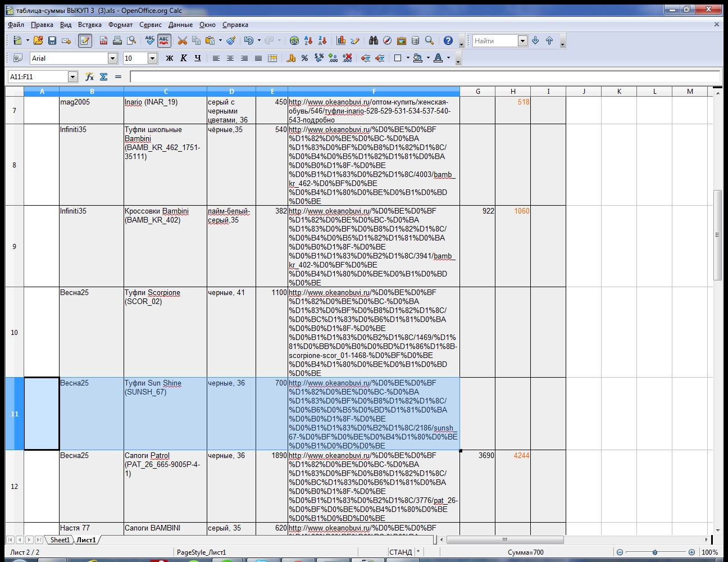Toggle the Navigator compass icon
The height and width of the screenshot is (562, 728).
coord(388,40)
